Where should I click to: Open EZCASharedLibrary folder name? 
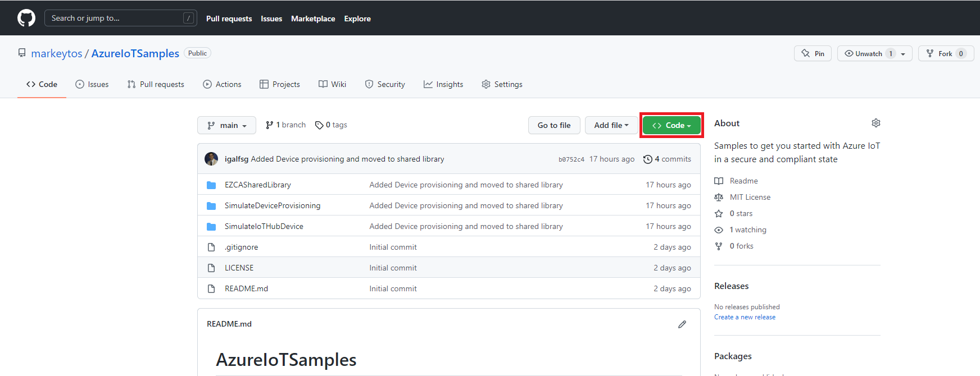[x=258, y=185]
